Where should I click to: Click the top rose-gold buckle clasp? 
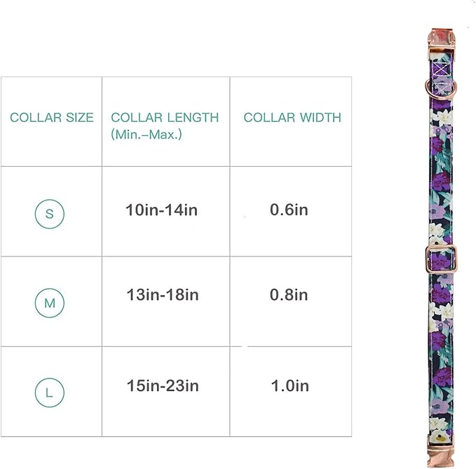[438, 42]
